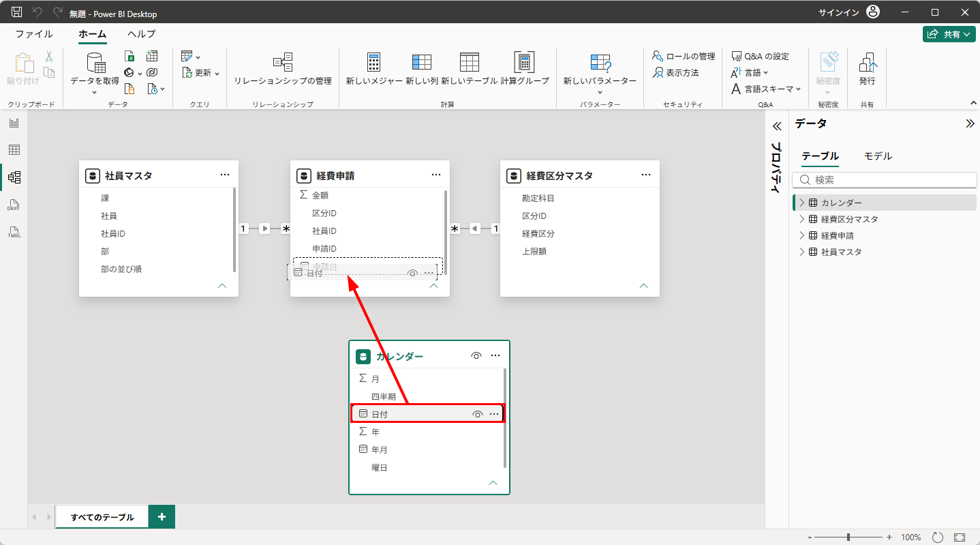
Task: Collapse the 経費区分マスタ card with its chevron
Action: click(643, 286)
